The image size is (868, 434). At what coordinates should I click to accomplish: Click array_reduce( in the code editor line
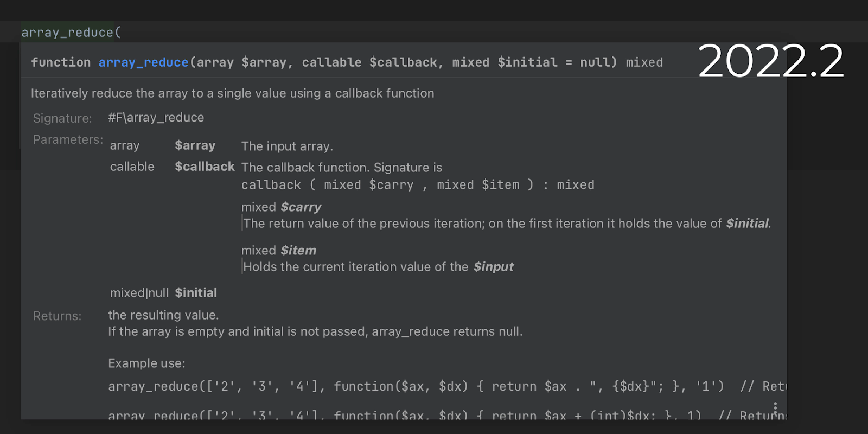coord(71,33)
